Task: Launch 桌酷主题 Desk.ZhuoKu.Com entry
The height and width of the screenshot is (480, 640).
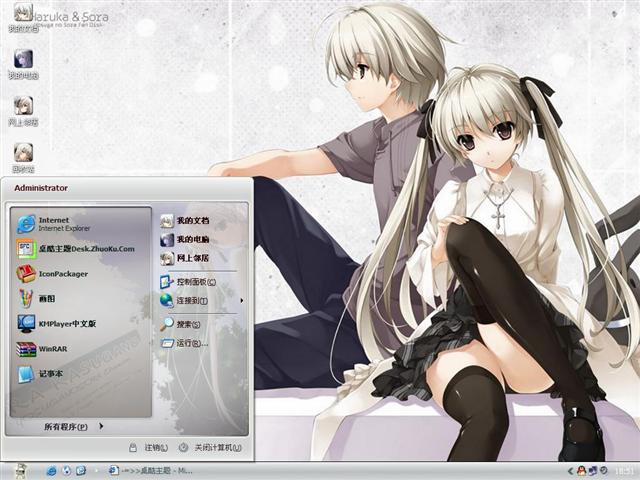Action: coord(81,249)
